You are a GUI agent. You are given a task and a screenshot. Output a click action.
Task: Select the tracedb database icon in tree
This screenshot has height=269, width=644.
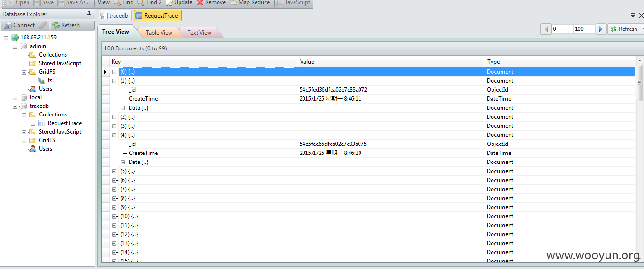coord(24,106)
